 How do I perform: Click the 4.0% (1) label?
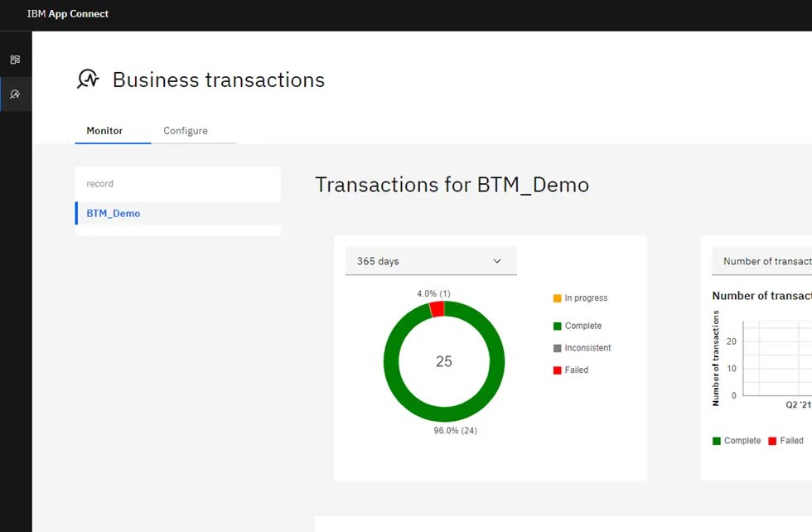pyautogui.click(x=434, y=293)
